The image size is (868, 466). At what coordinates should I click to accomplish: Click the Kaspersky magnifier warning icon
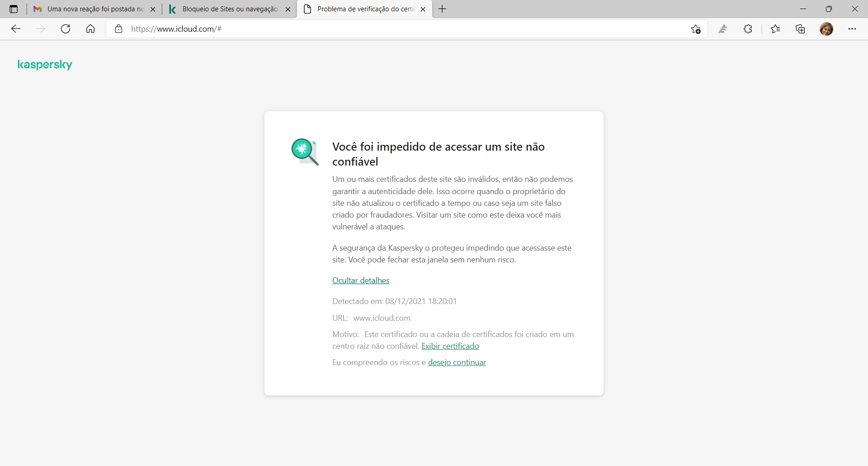point(305,152)
